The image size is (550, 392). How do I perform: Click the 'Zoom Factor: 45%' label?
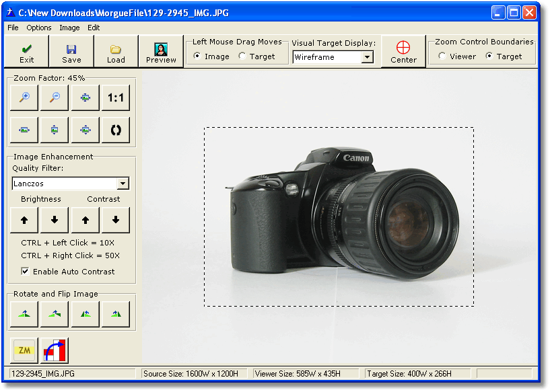[49, 78]
